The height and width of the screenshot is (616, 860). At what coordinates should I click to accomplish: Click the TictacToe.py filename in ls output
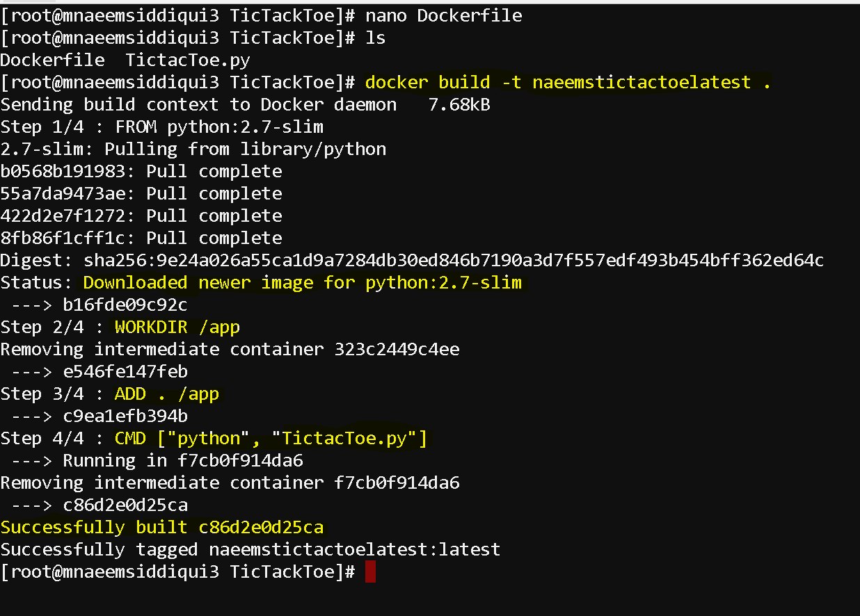tap(188, 60)
